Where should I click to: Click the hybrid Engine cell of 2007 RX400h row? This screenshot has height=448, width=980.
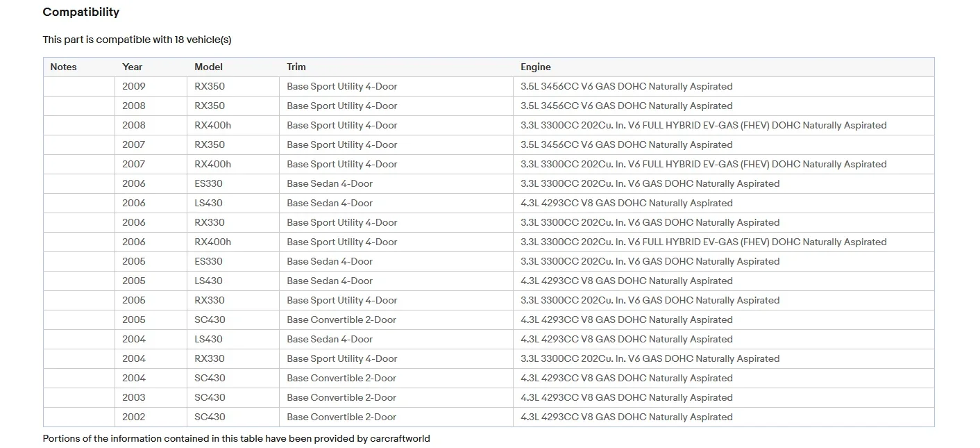pos(724,165)
